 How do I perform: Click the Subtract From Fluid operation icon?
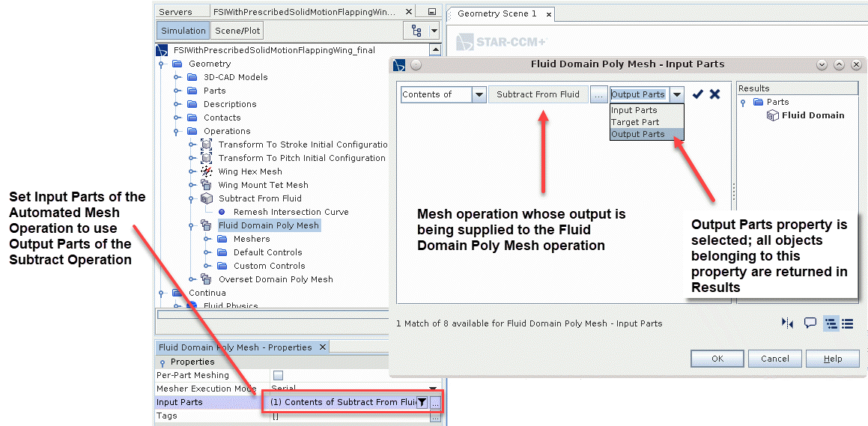coord(207,198)
